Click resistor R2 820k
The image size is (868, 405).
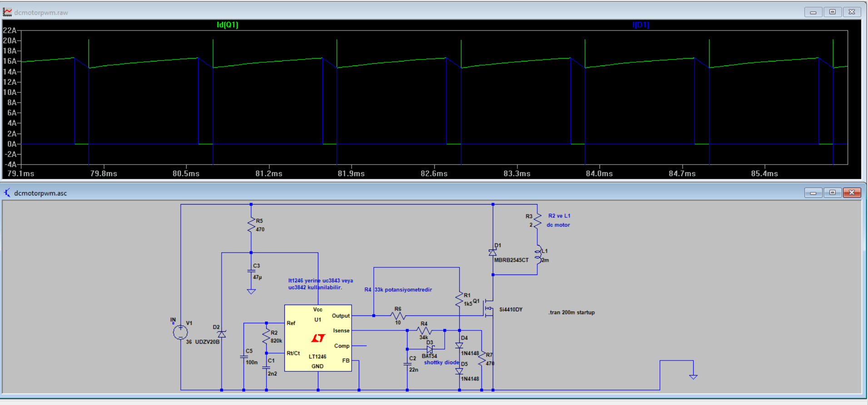point(267,337)
